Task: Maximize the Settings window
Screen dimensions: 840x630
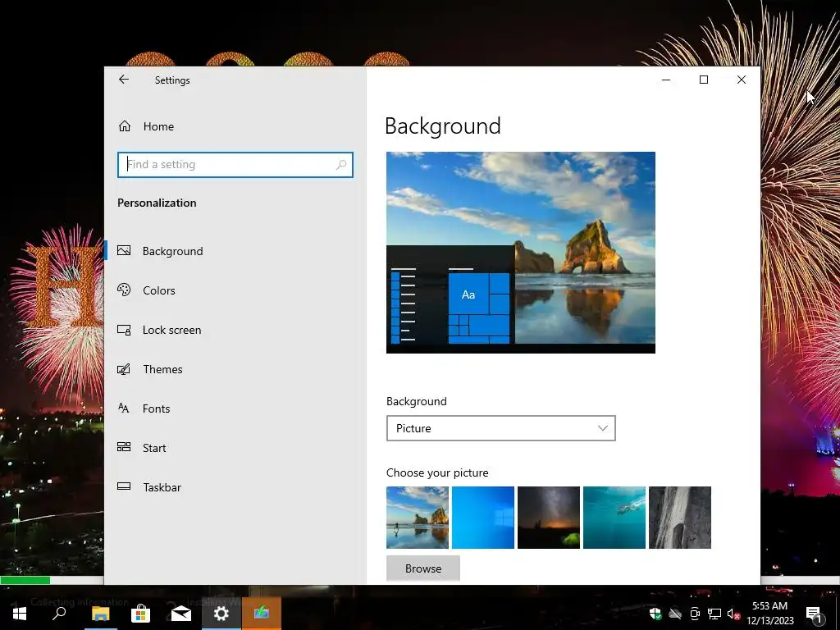Action: coord(704,80)
